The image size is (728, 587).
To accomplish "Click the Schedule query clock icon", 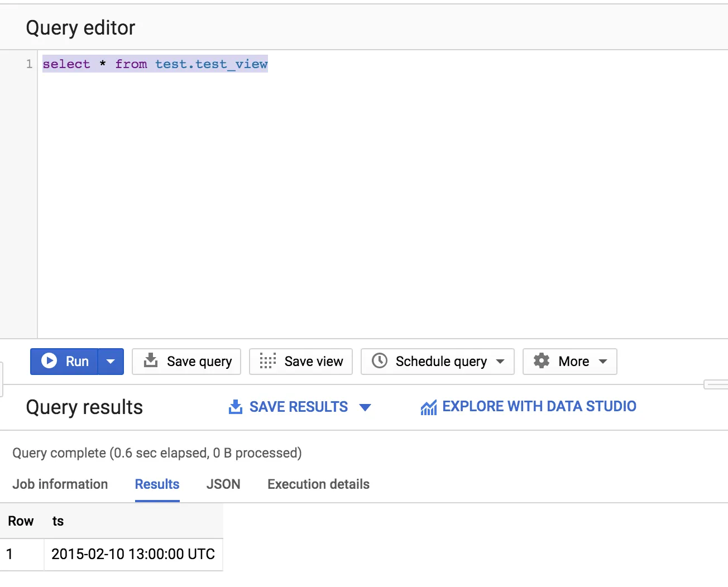I will [x=380, y=361].
